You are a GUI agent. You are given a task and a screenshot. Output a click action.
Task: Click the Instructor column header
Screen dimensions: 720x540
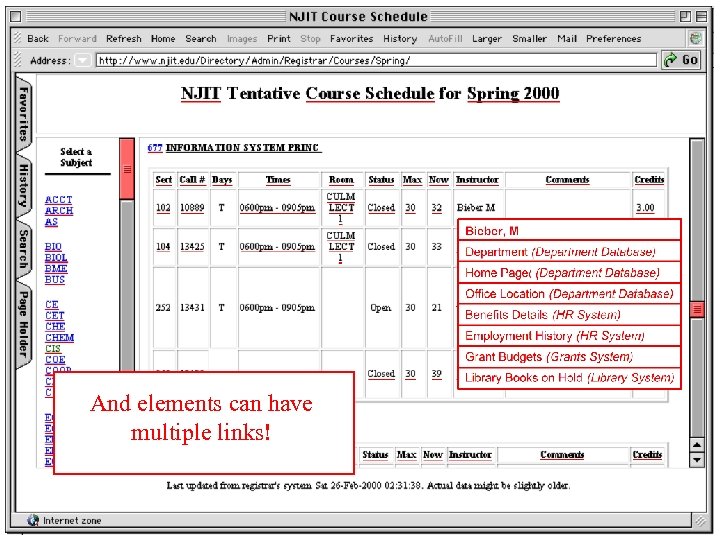tap(478, 180)
